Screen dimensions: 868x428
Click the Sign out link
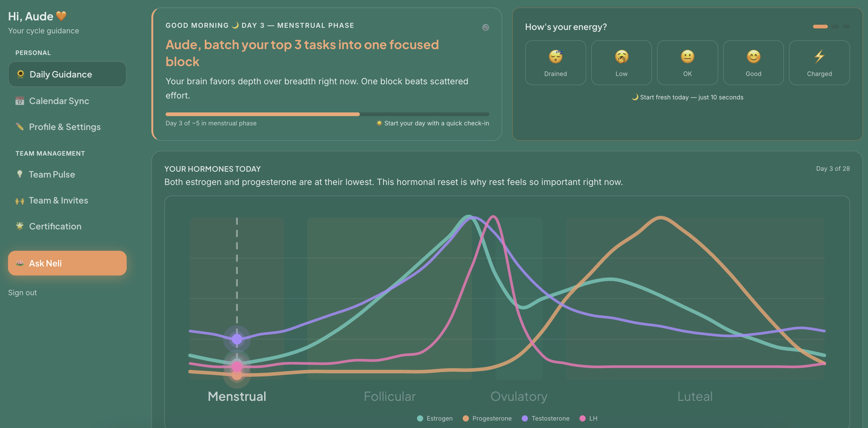click(23, 293)
